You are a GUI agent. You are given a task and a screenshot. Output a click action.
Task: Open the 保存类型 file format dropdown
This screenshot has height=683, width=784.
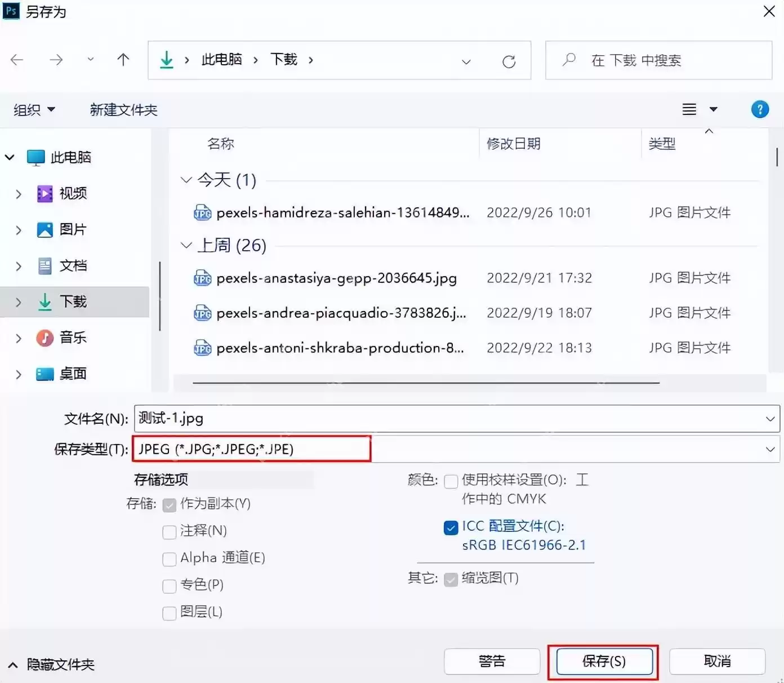[x=770, y=449]
